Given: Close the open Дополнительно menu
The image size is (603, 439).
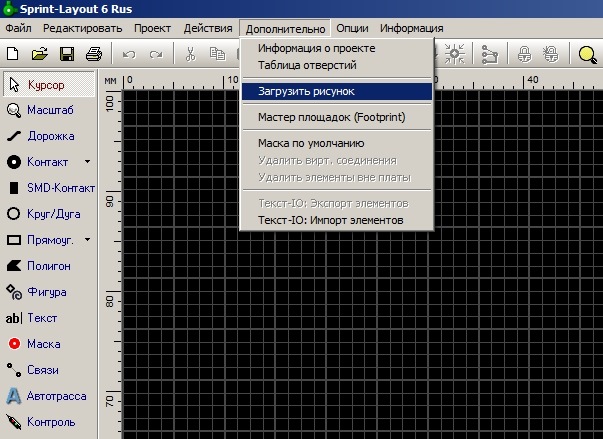Looking at the screenshot, I should [x=285, y=29].
